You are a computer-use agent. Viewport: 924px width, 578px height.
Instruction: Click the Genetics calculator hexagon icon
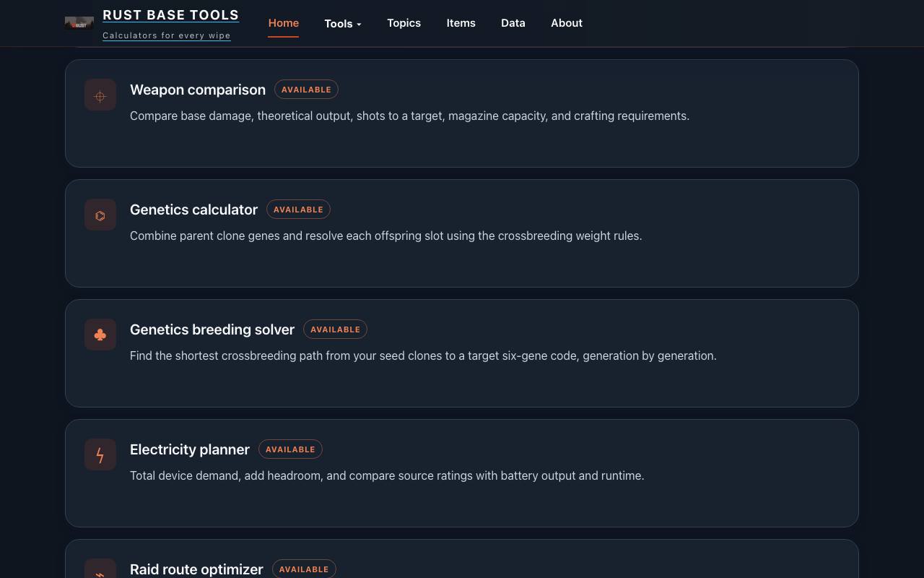tap(100, 215)
